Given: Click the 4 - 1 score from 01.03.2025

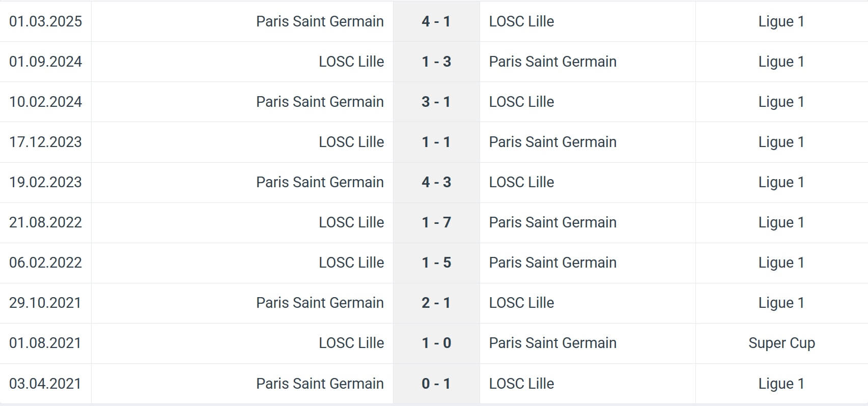Looking at the screenshot, I should click(436, 21).
